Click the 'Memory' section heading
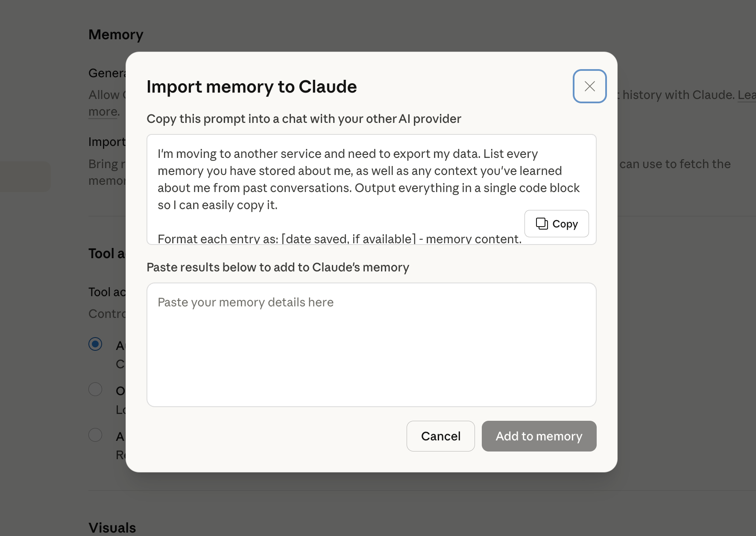 [116, 35]
